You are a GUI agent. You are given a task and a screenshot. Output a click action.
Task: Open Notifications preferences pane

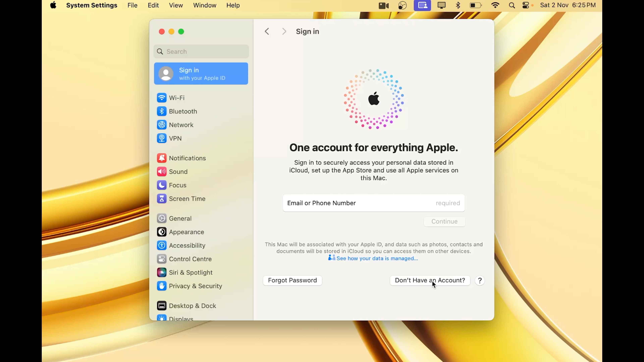(187, 158)
